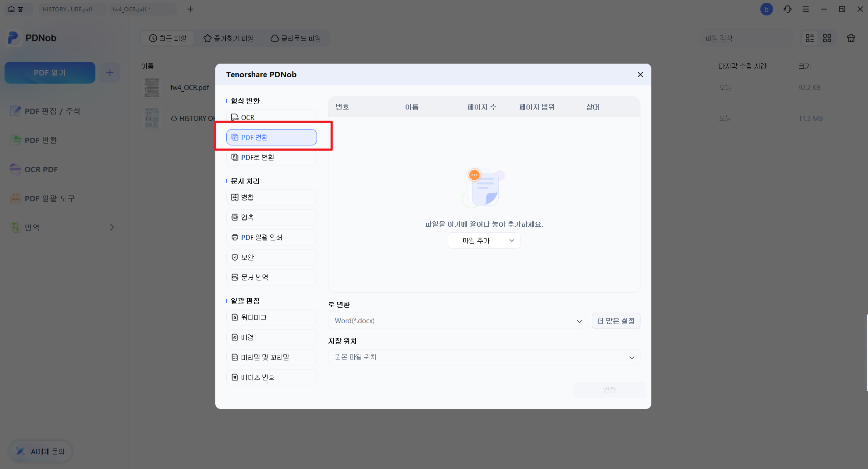Switch to the 즐겨찾기 파일 tab
868x469 pixels.
click(228, 38)
